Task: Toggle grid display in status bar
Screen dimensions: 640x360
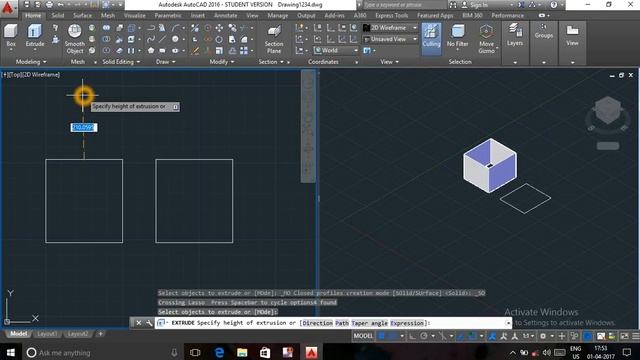Action: point(382,336)
